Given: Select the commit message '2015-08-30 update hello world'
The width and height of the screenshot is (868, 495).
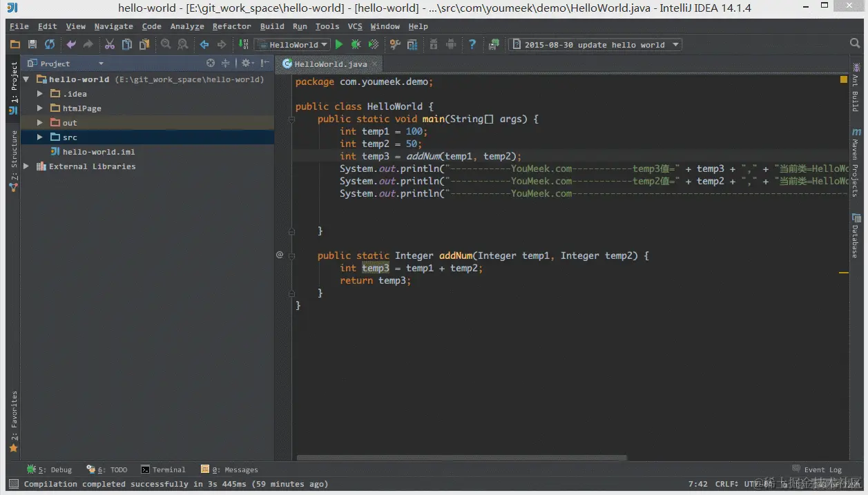Looking at the screenshot, I should (x=595, y=44).
